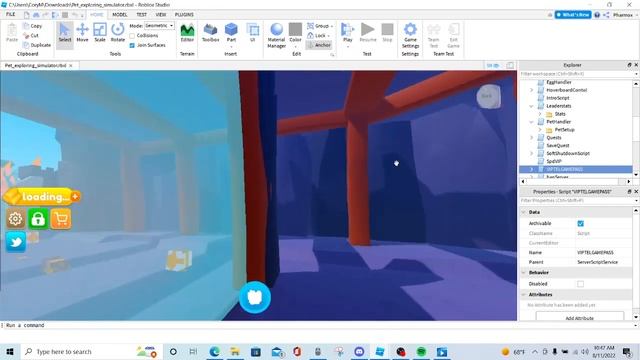640x360 pixels.
Task: Open the Mode Geometric dropdown
Action: 159,25
